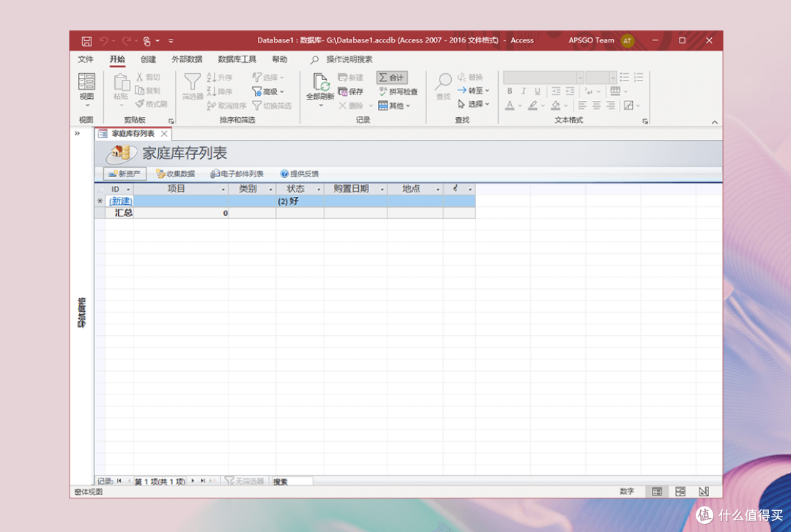Click New record (新建) in the ribbon
791x532 pixels.
(351, 77)
